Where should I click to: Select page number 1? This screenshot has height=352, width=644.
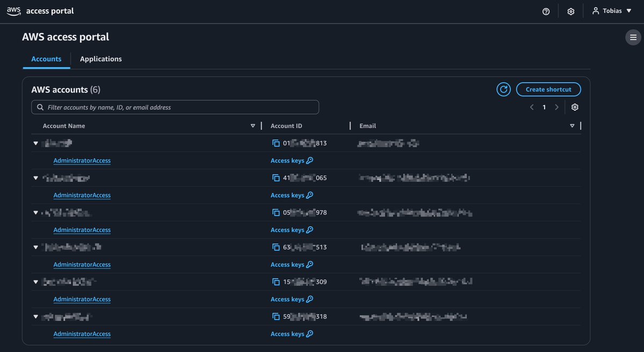(544, 107)
